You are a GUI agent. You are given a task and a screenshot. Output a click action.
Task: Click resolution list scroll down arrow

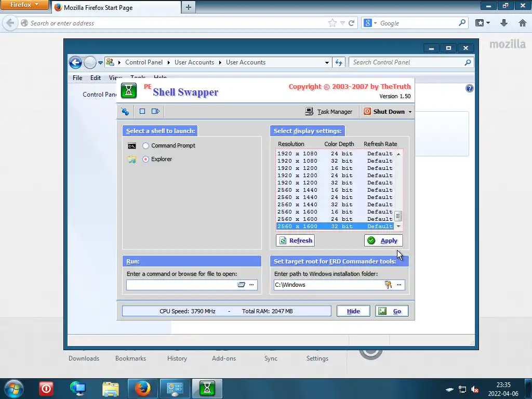coord(398,227)
